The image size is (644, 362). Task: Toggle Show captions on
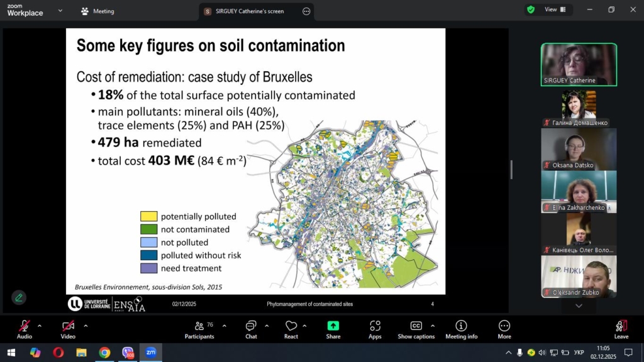[x=416, y=329]
